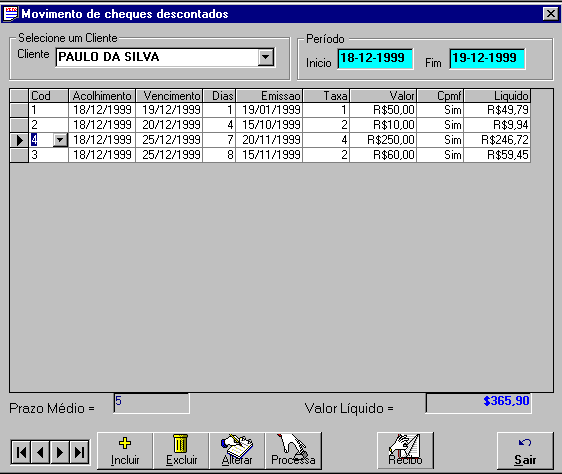The height and width of the screenshot is (474, 562).
Task: Click the Excluir trash can button
Action: click(181, 451)
